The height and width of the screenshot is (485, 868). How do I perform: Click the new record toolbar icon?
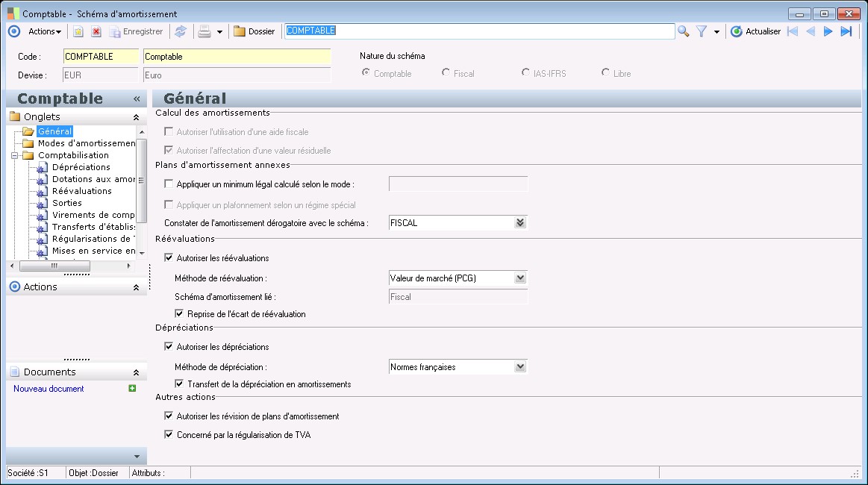(78, 31)
